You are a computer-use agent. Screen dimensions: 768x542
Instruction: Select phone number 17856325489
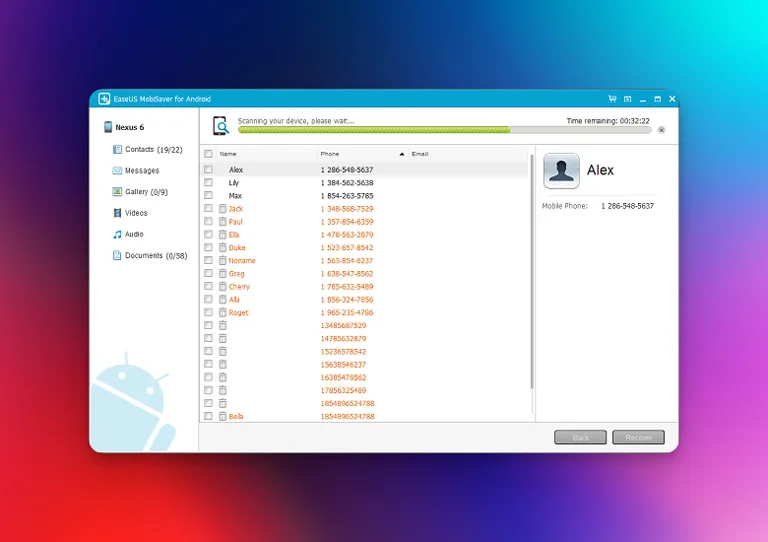[343, 390]
